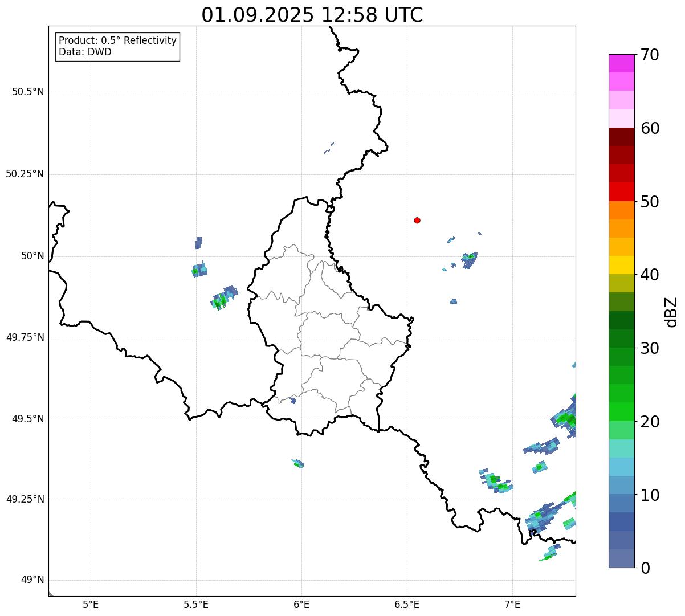685x616 pixels.
Task: Click the Product: 0.5° Reflectivity label
Action: point(117,41)
